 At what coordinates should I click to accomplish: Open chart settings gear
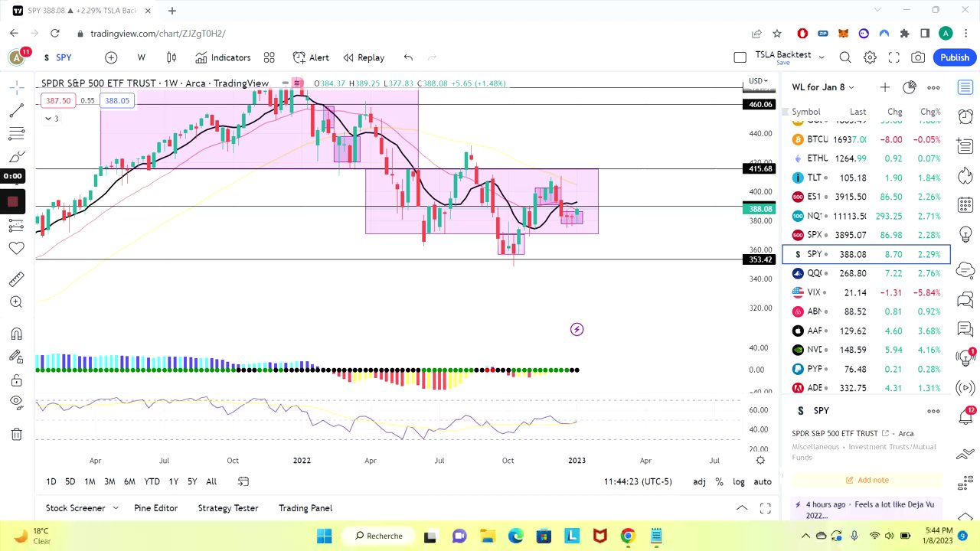click(x=870, y=57)
